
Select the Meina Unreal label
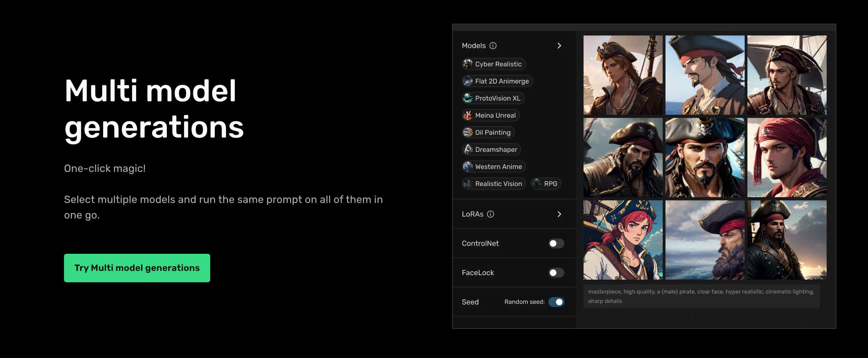pos(495,116)
